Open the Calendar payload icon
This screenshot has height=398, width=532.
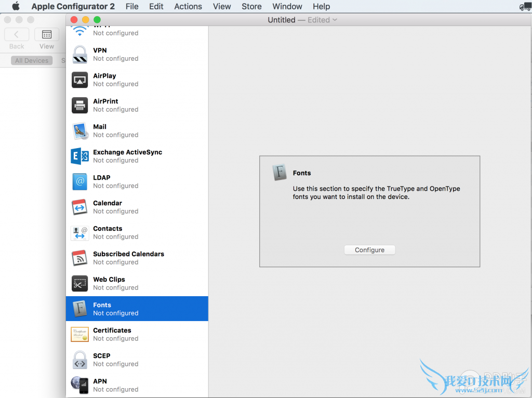[x=79, y=207]
